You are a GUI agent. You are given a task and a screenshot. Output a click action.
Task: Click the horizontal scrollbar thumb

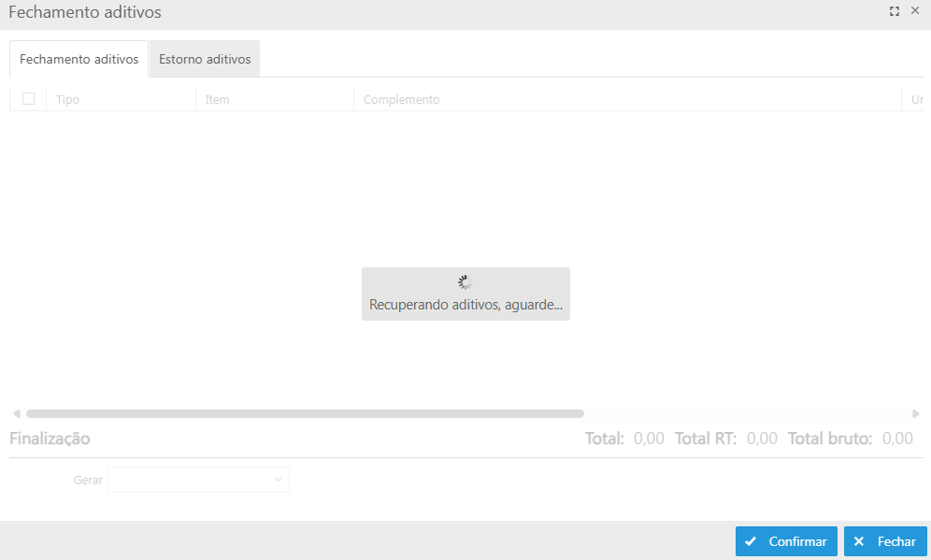click(305, 413)
